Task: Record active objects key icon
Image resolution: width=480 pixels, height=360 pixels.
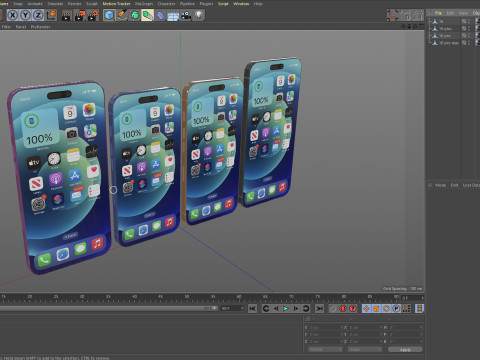Action: (332, 309)
